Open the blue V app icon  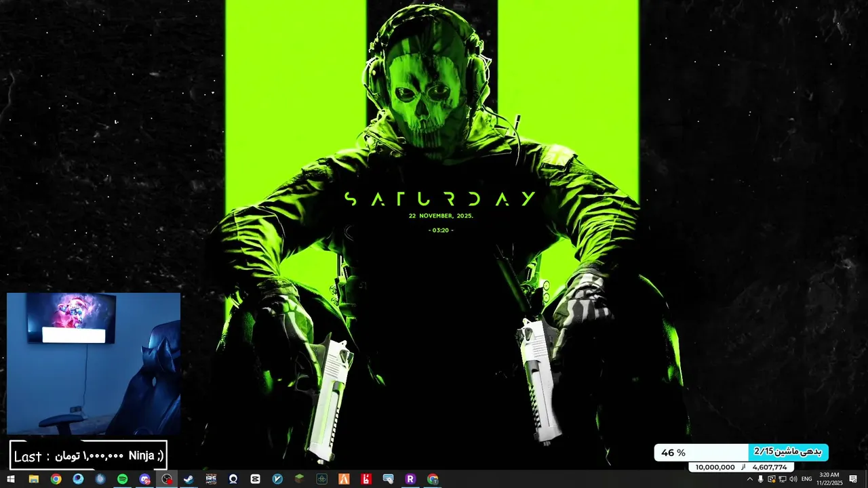pyautogui.click(x=277, y=479)
